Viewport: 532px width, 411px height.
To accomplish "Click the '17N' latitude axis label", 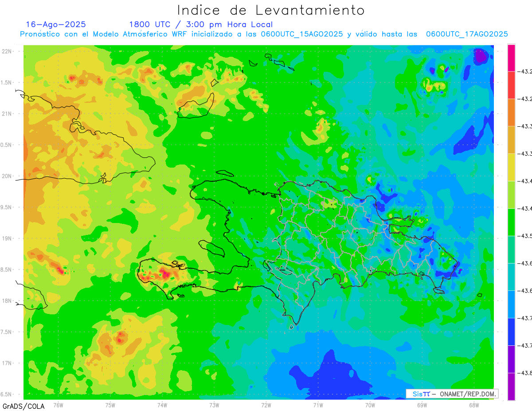I will coord(8,364).
